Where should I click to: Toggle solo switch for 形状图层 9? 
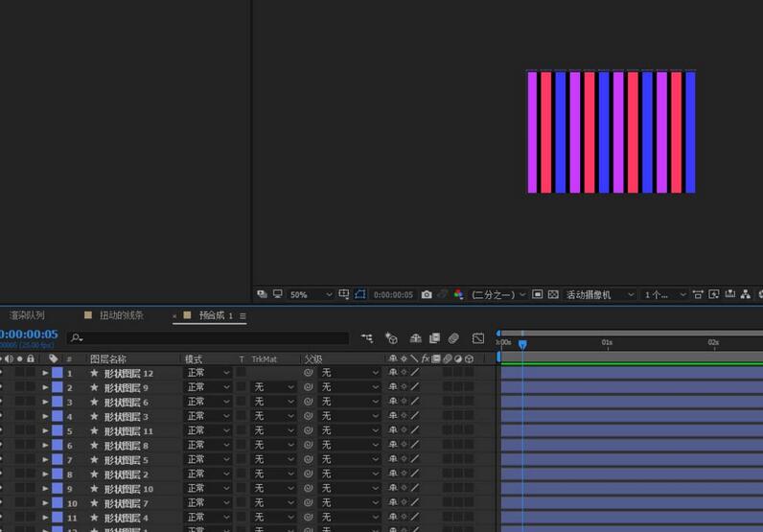pos(20,387)
